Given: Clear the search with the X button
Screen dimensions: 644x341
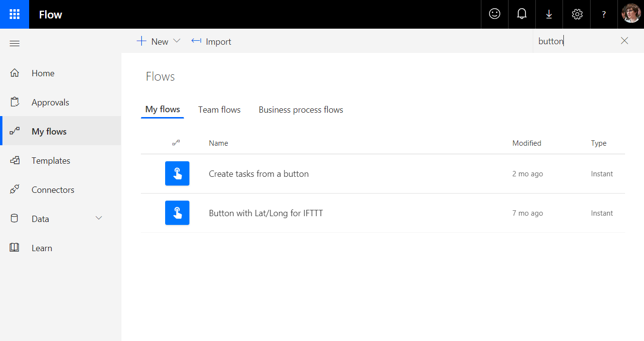Looking at the screenshot, I should [x=624, y=41].
